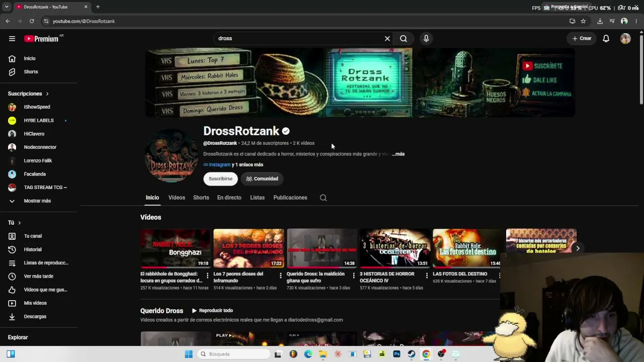Select the Vídeos channel tab
The height and width of the screenshot is (362, 644).
coord(177,198)
